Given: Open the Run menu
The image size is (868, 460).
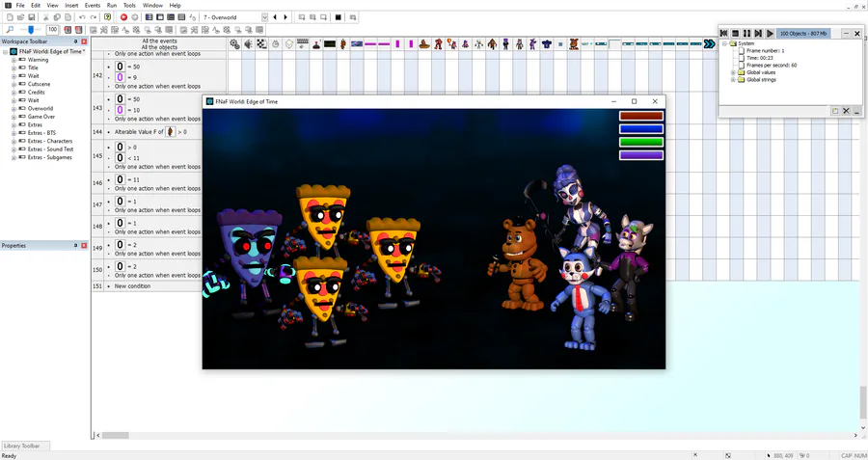Looking at the screenshot, I should 112,6.
